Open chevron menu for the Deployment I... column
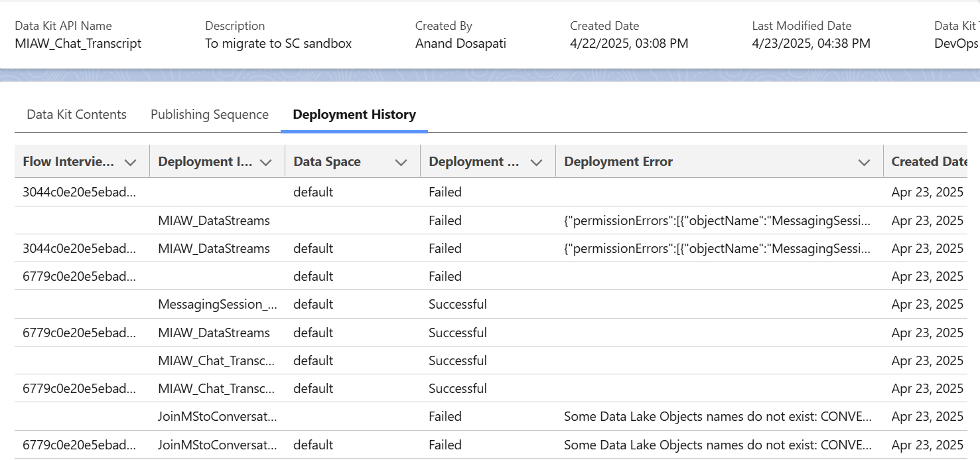980x460 pixels. click(x=266, y=162)
